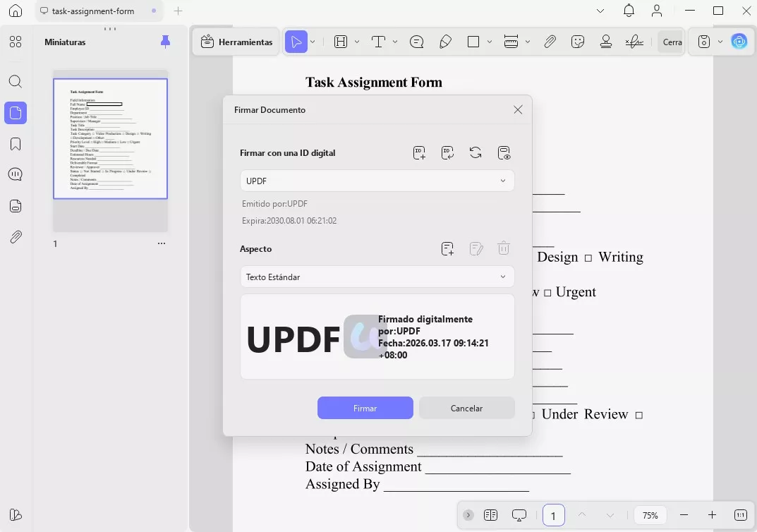
Task: Open the notifications bell
Action: point(629,11)
